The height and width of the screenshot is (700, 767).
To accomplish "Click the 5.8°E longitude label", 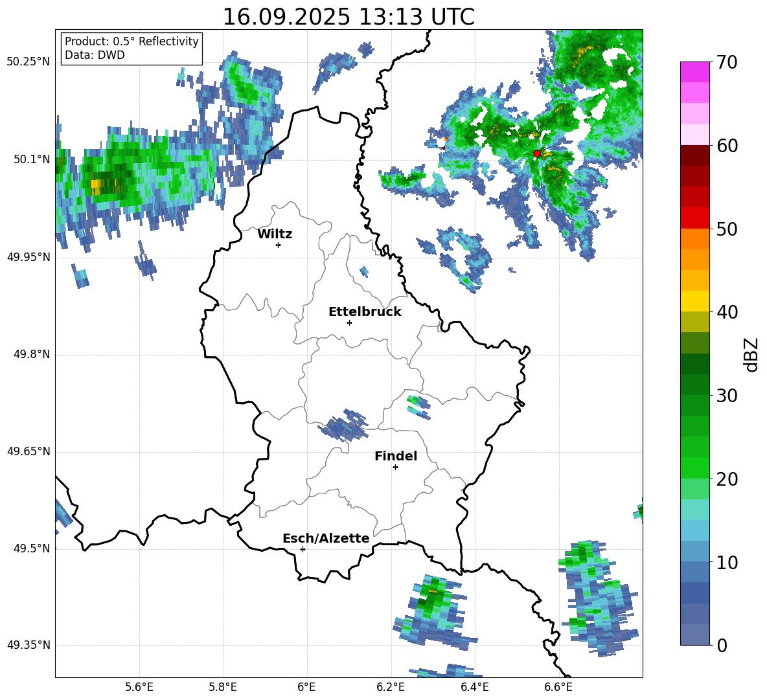I will (223, 687).
